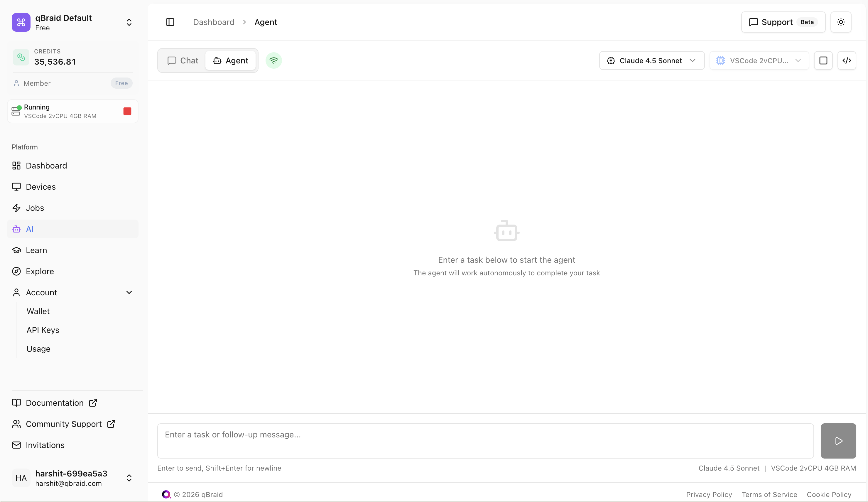Image resolution: width=868 pixels, height=502 pixels.
Task: Open VSCode 2vCPU compute dropdown
Action: tap(759, 61)
